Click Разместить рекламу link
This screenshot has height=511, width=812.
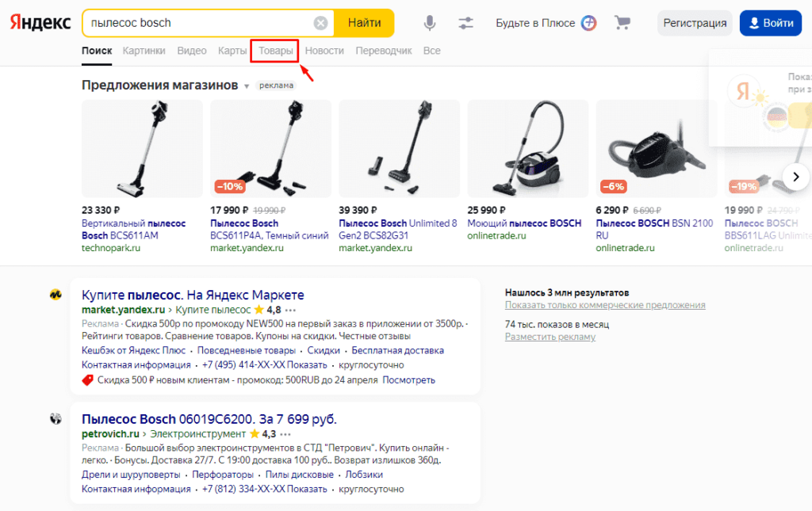click(550, 337)
